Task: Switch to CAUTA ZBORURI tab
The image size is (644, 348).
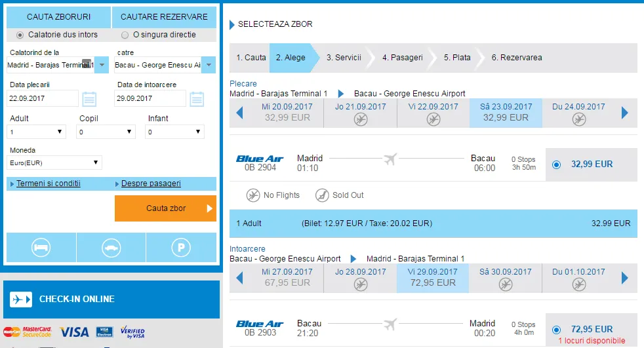Action: [59, 17]
